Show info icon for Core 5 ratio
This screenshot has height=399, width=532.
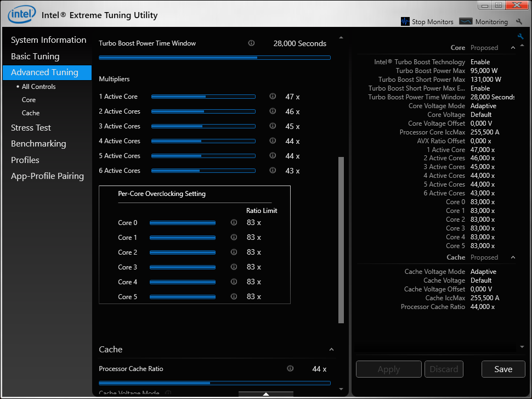[x=234, y=296]
